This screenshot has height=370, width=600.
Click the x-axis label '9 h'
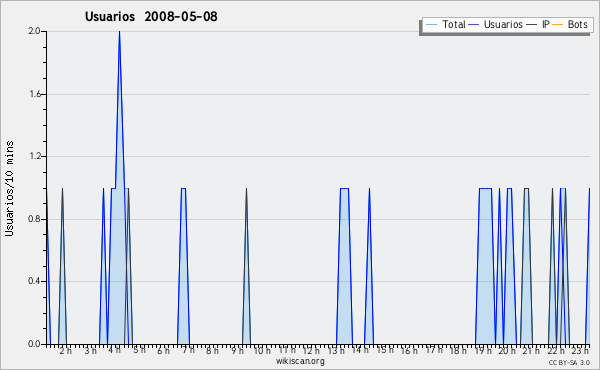pyautogui.click(x=237, y=350)
